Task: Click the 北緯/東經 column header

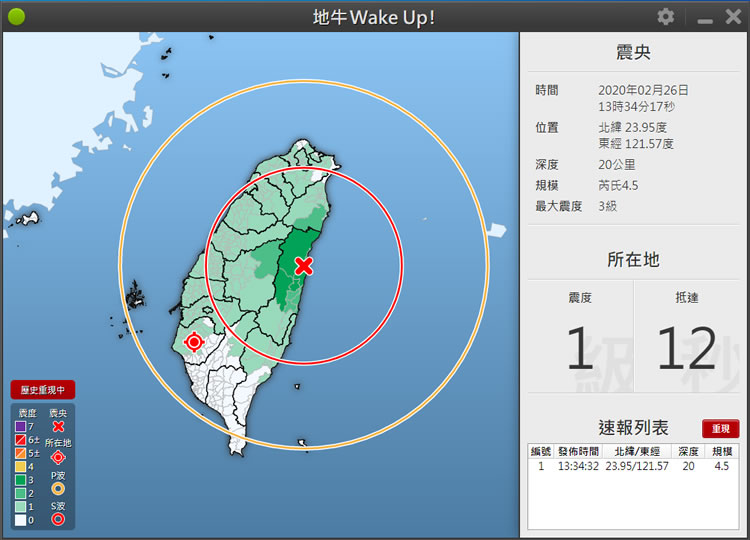Action: [x=637, y=451]
